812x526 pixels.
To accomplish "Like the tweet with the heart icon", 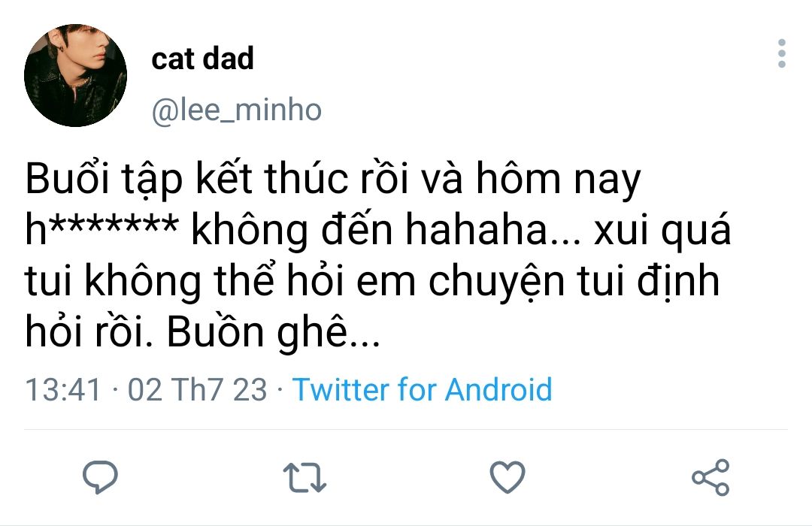I will 507,477.
